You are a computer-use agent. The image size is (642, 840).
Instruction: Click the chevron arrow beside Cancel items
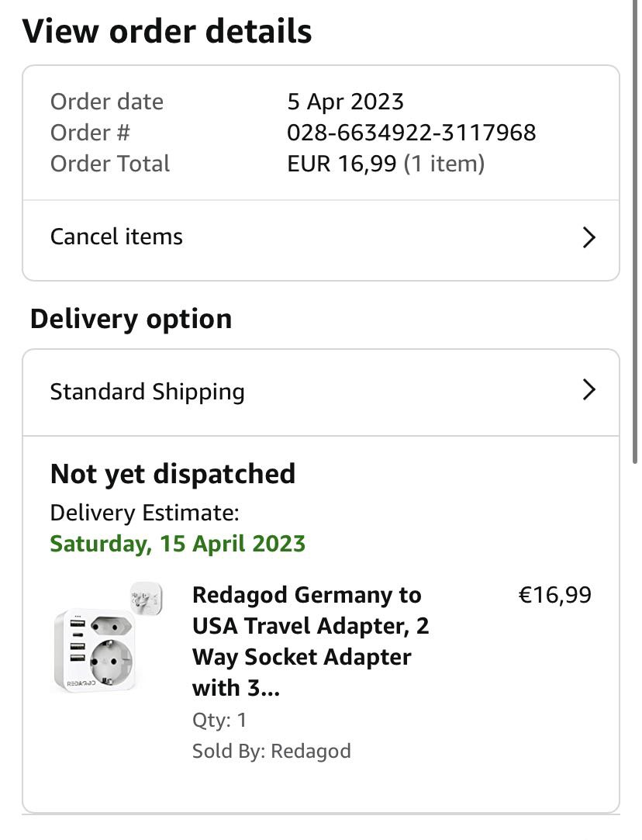[x=588, y=237]
